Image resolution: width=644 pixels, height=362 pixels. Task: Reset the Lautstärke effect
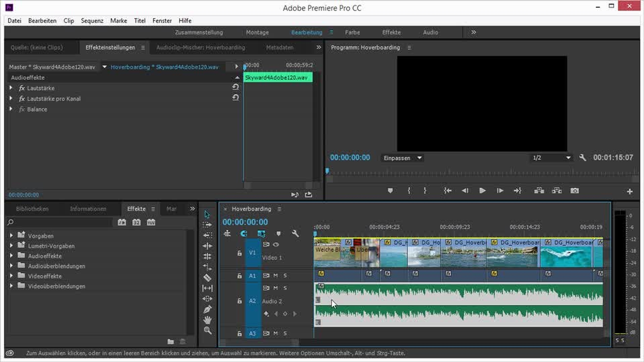[235, 87]
